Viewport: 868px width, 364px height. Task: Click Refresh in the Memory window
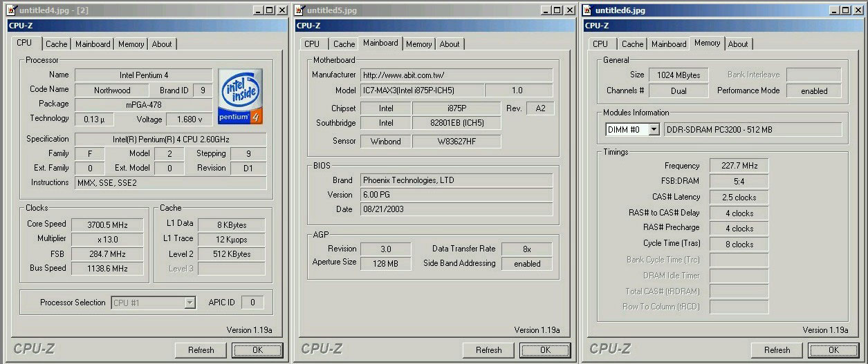(777, 350)
